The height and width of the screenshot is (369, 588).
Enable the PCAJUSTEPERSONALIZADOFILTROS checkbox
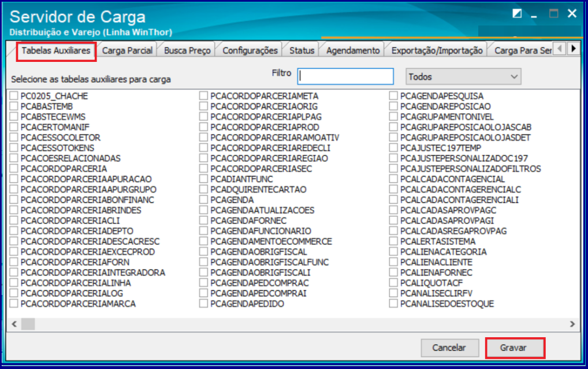(x=393, y=168)
